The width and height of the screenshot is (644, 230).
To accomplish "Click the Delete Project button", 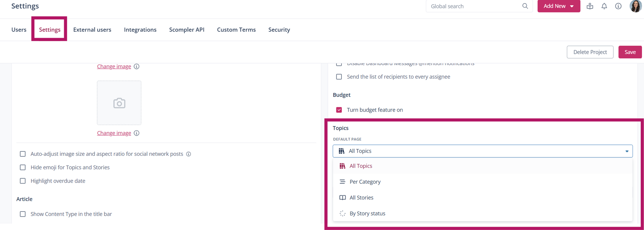I will tap(590, 52).
